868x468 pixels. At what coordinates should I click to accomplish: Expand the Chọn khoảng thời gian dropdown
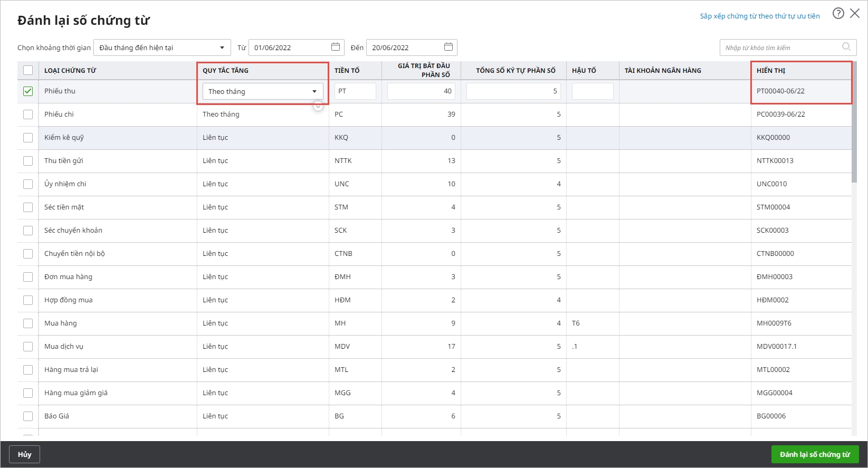pos(222,47)
